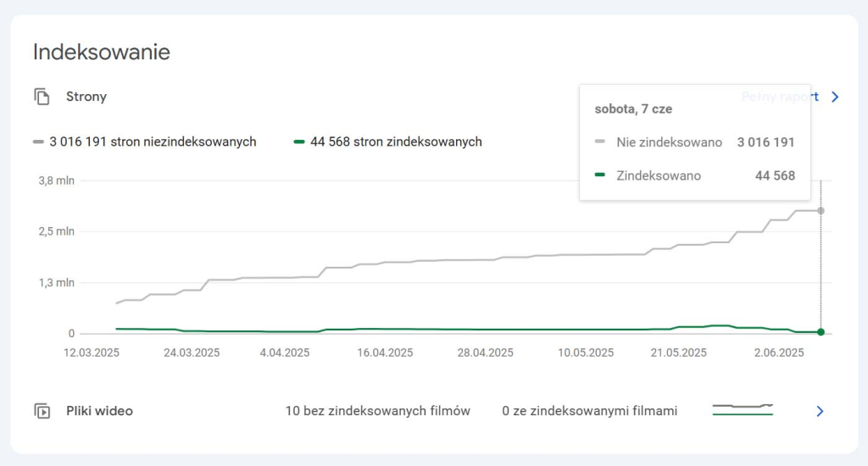The height and width of the screenshot is (466, 868).
Task: Click the green marker before stron zindeksowanych
Action: [x=298, y=141]
